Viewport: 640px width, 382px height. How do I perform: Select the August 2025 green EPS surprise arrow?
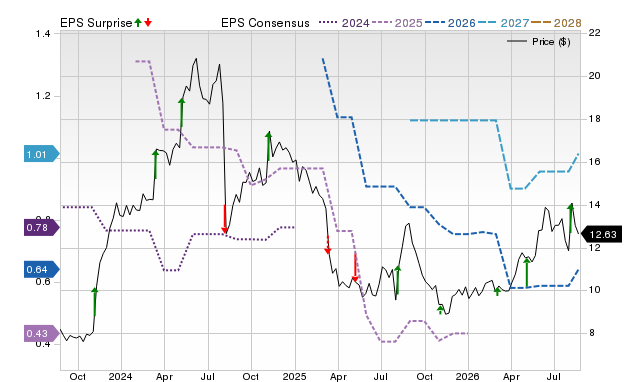(x=398, y=280)
